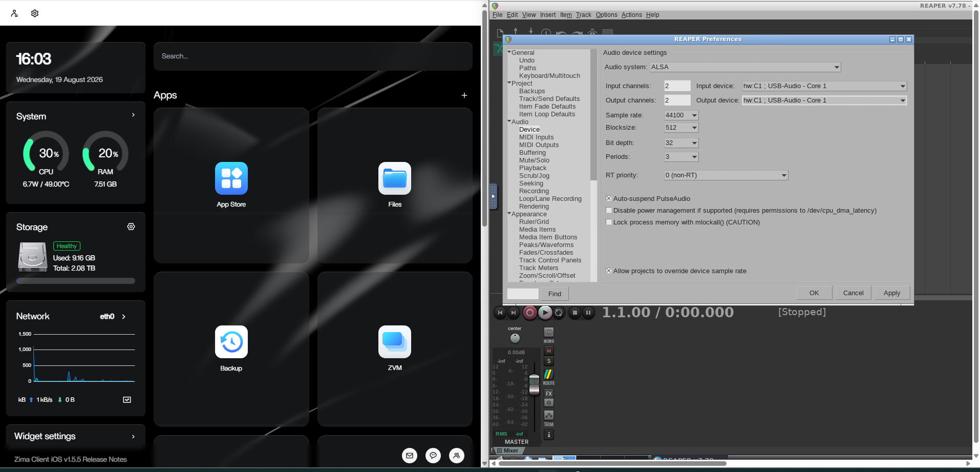Click the Apply button
Viewport: 980px width, 472px height.
891,293
